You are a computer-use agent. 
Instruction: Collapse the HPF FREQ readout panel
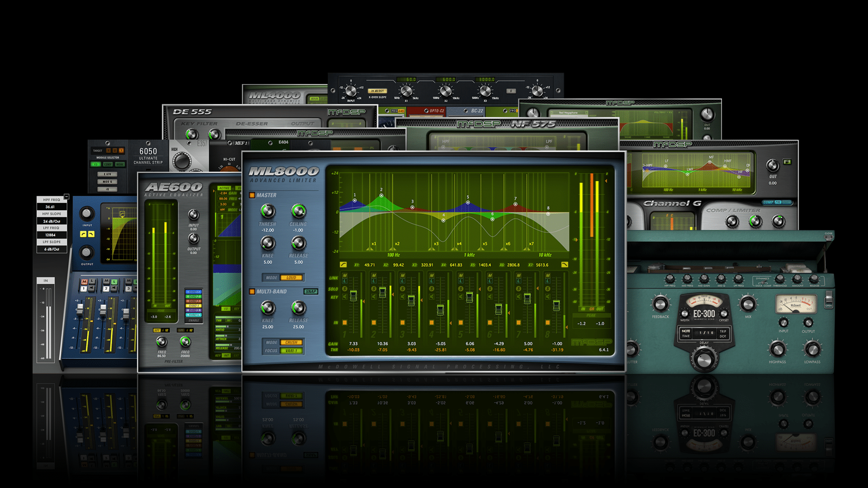pyautogui.click(x=66, y=197)
